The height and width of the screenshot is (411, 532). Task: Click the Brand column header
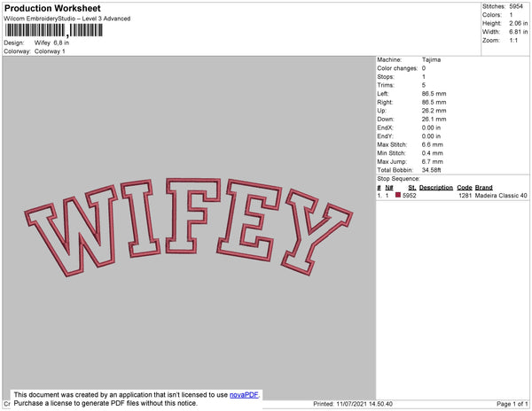pyautogui.click(x=483, y=188)
